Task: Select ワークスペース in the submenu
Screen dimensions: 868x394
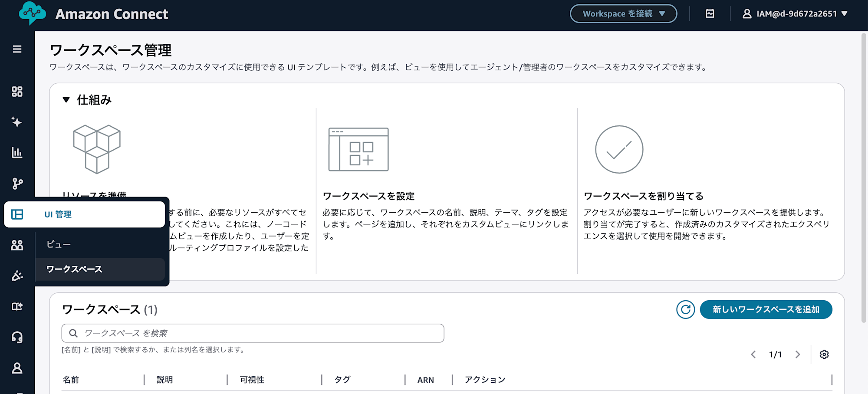Action: [74, 269]
